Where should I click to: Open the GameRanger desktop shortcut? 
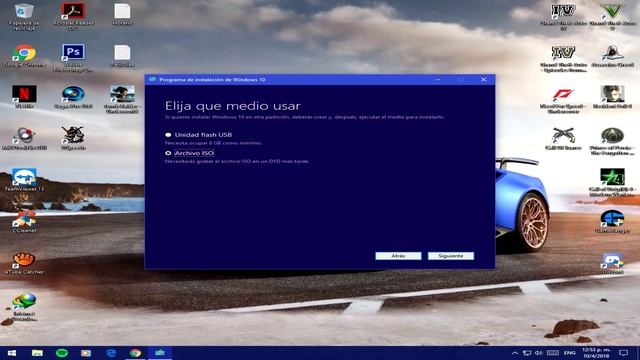tap(612, 222)
